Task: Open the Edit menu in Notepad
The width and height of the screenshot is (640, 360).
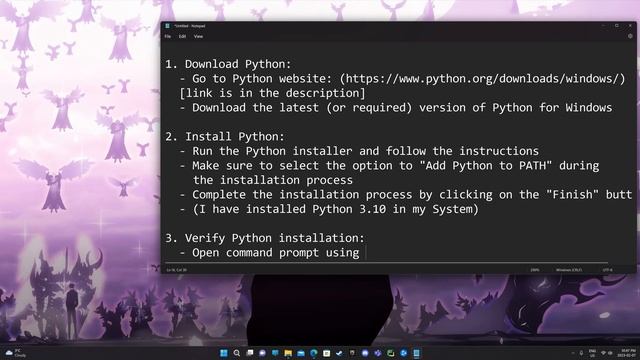Action: pyautogui.click(x=182, y=36)
